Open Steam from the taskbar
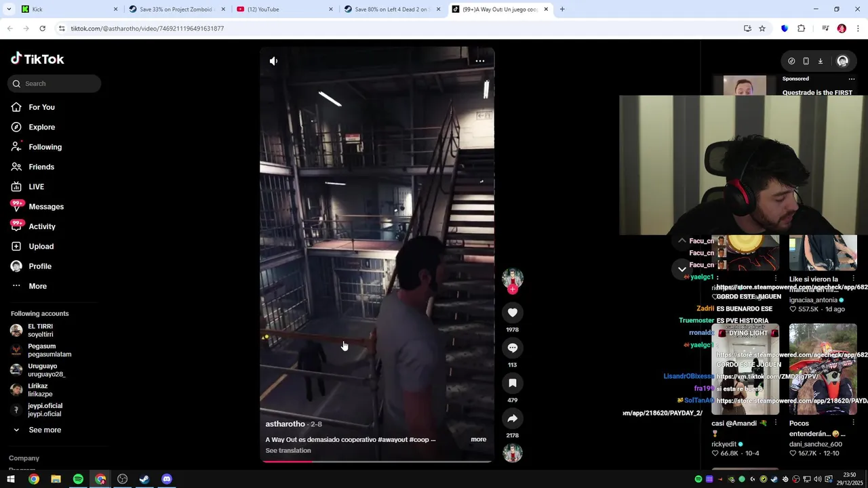The width and height of the screenshot is (868, 488). [x=144, y=479]
